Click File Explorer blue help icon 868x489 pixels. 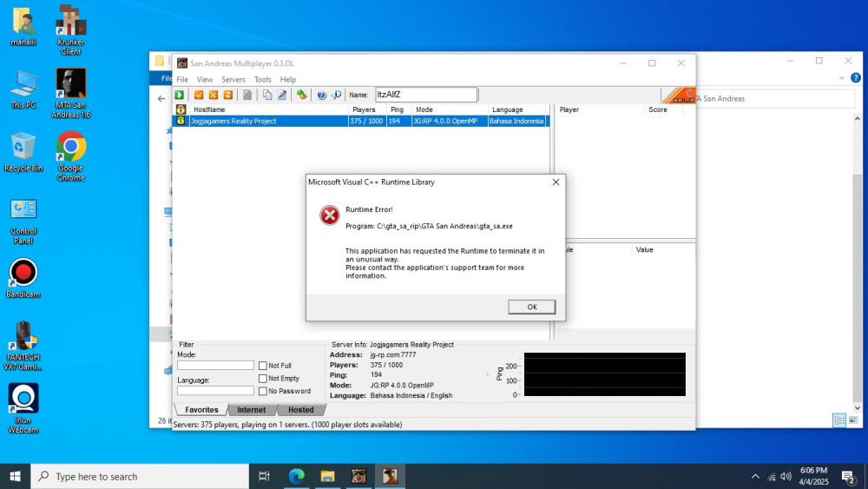click(x=856, y=78)
